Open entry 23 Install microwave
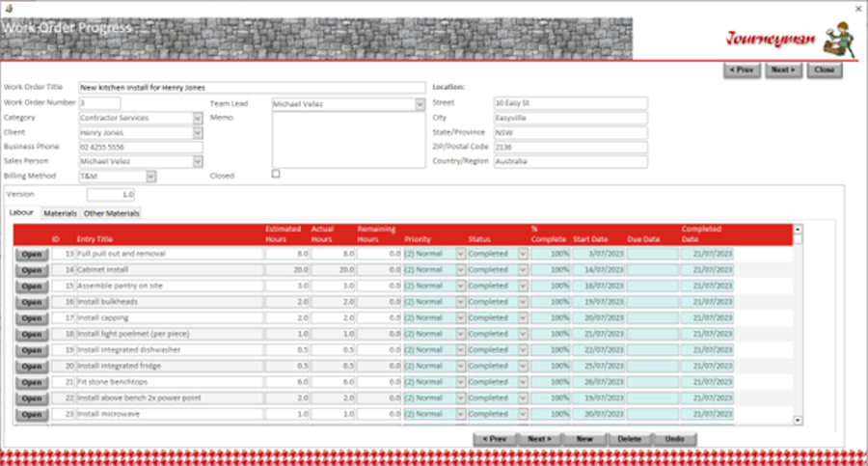The width and height of the screenshot is (868, 466). [x=32, y=415]
